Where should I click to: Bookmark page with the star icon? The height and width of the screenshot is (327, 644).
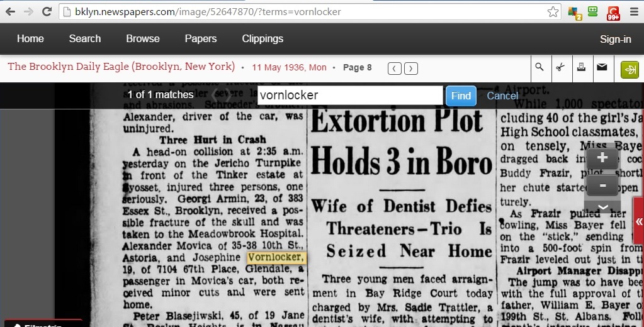(552, 12)
